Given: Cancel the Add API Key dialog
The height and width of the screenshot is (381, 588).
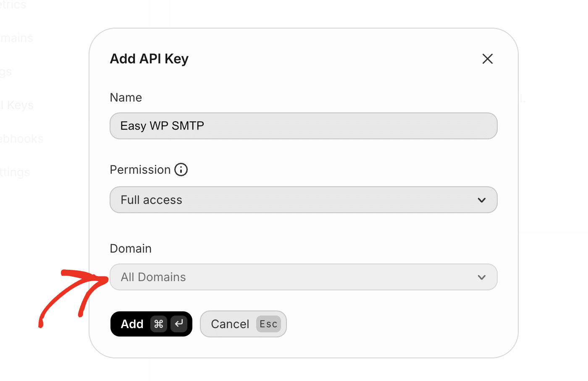Looking at the screenshot, I should [230, 324].
